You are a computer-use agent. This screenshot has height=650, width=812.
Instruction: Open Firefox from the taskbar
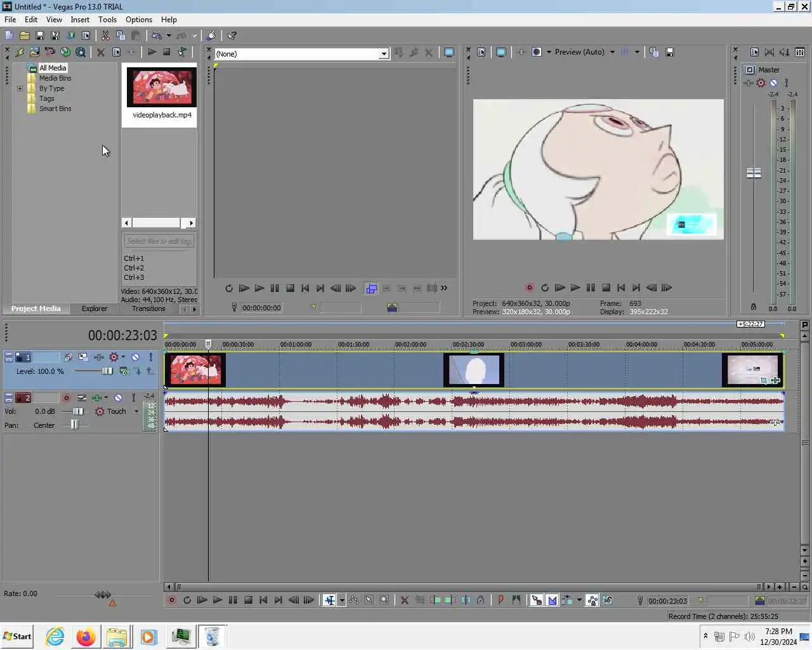tap(86, 636)
